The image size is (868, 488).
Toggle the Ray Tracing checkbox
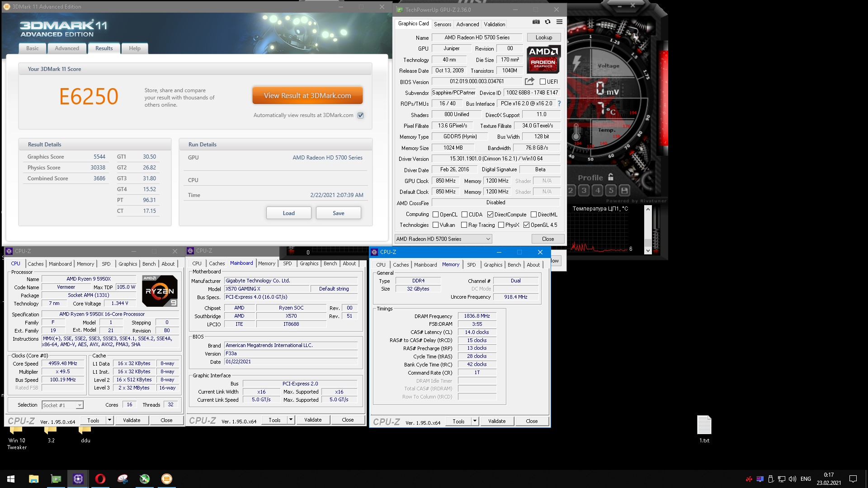pyautogui.click(x=464, y=225)
